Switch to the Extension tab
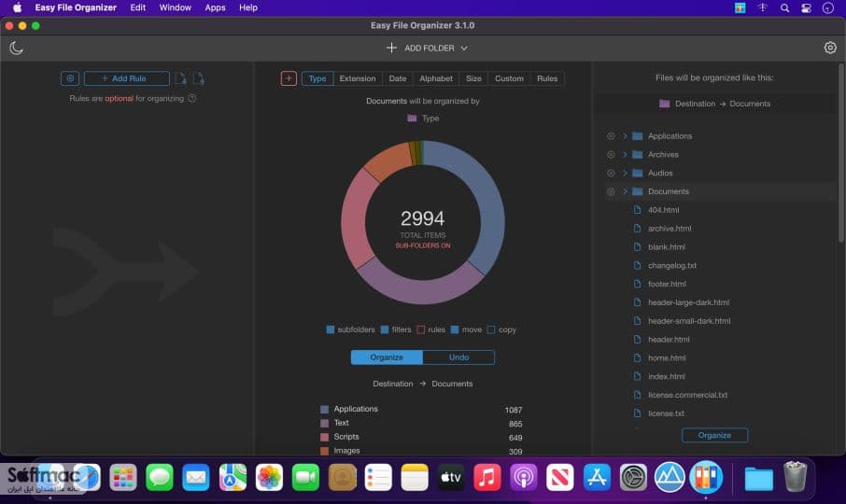Image resolution: width=846 pixels, height=504 pixels. tap(358, 78)
